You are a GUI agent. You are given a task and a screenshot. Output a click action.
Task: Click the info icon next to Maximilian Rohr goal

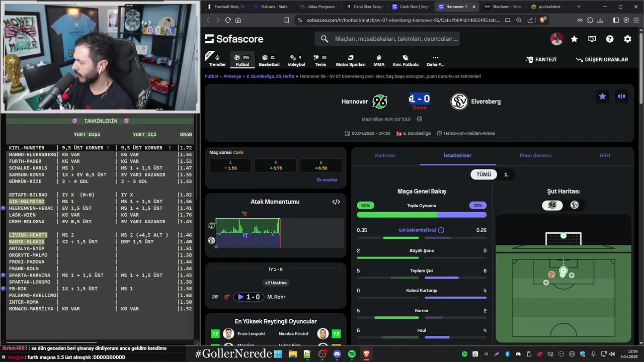click(x=420, y=119)
